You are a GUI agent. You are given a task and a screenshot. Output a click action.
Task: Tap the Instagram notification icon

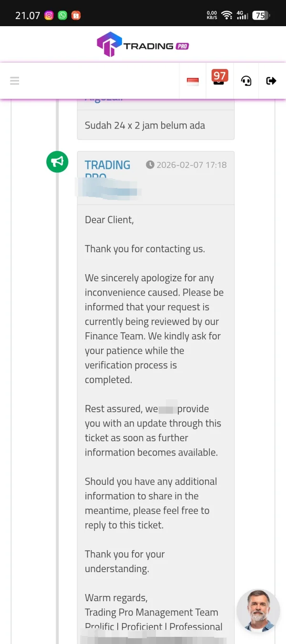[49, 15]
